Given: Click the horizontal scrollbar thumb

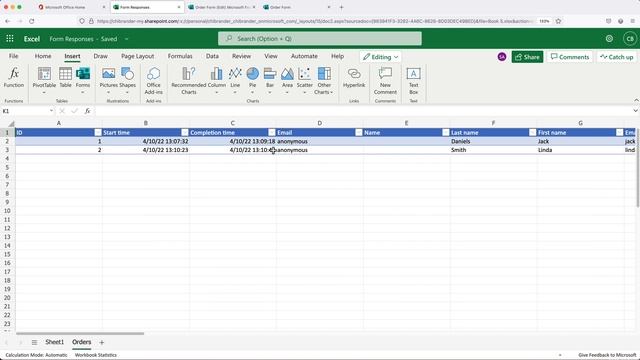Looking at the screenshot, I should click(x=80, y=333).
